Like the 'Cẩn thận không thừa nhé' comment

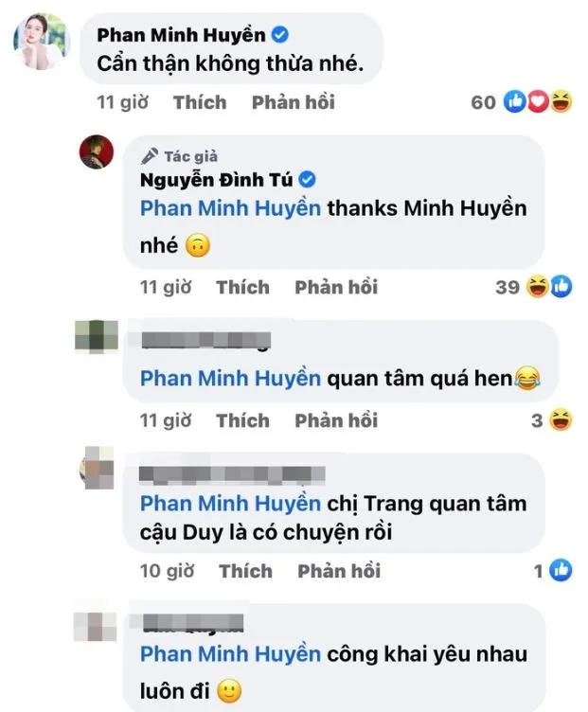tap(200, 102)
